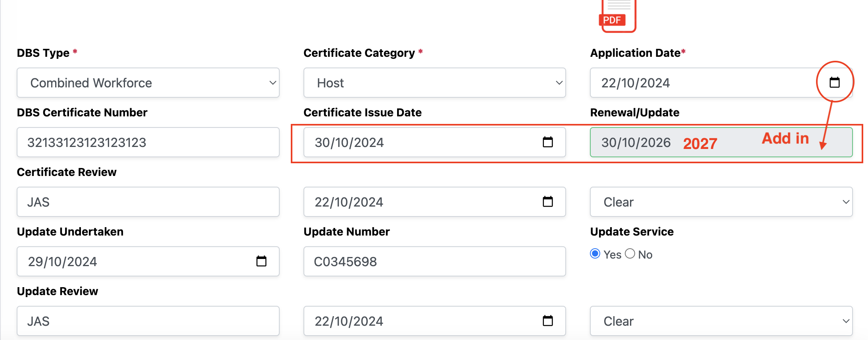
Task: Open the PDF document icon
Action: tap(617, 16)
